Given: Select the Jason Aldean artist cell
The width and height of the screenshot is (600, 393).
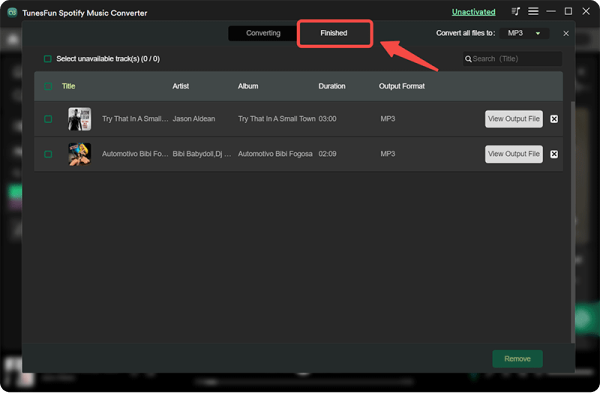Looking at the screenshot, I should coord(194,119).
